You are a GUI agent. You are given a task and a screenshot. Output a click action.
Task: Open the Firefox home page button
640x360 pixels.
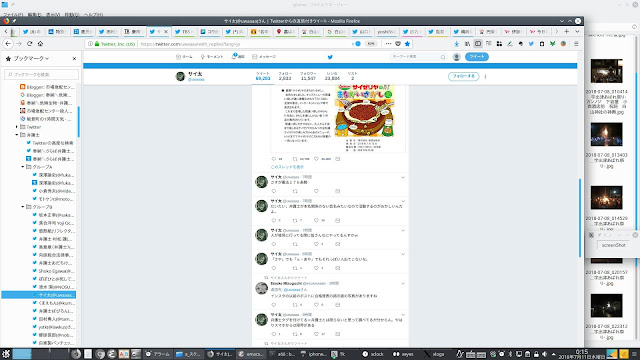pos(40,44)
